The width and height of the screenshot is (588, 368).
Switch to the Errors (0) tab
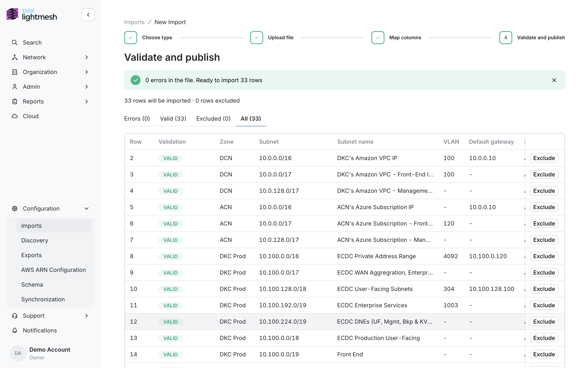pyautogui.click(x=137, y=119)
